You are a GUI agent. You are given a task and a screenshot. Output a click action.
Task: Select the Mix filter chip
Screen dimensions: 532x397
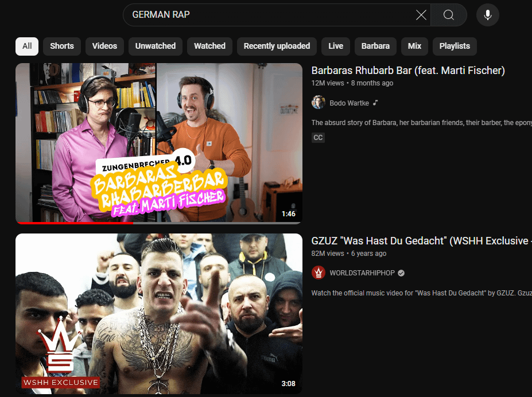(x=414, y=46)
